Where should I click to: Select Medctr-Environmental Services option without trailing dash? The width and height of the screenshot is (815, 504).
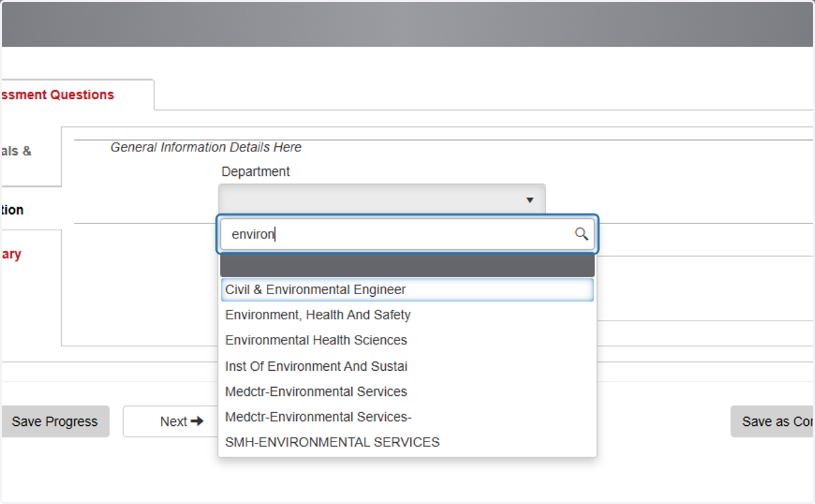[x=407, y=392]
